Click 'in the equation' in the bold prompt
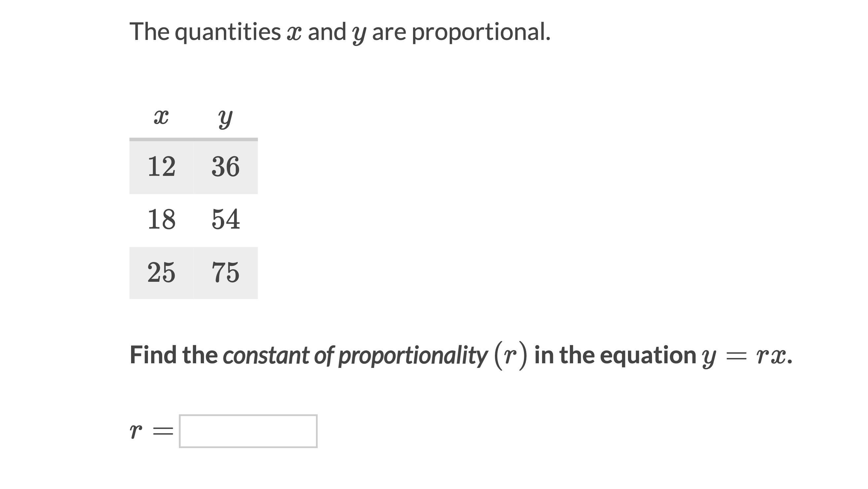Screen dimensions: 868x489 (615, 355)
